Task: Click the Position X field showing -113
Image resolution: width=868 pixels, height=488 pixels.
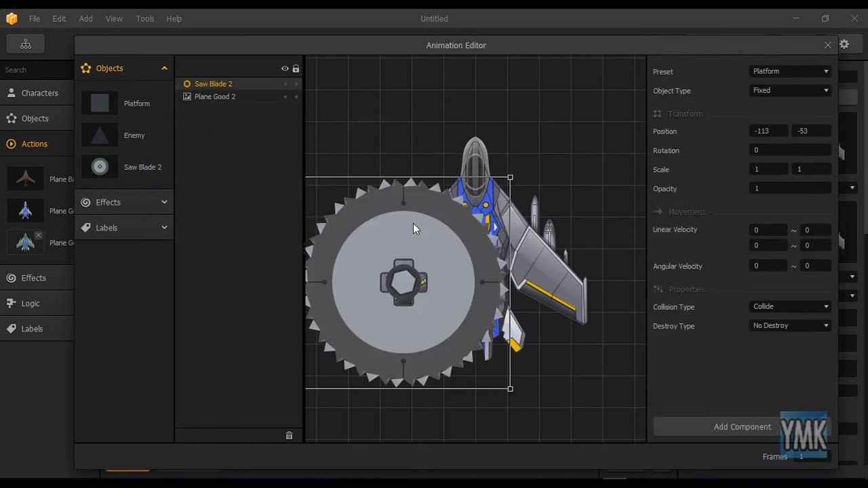Action: [768, 131]
